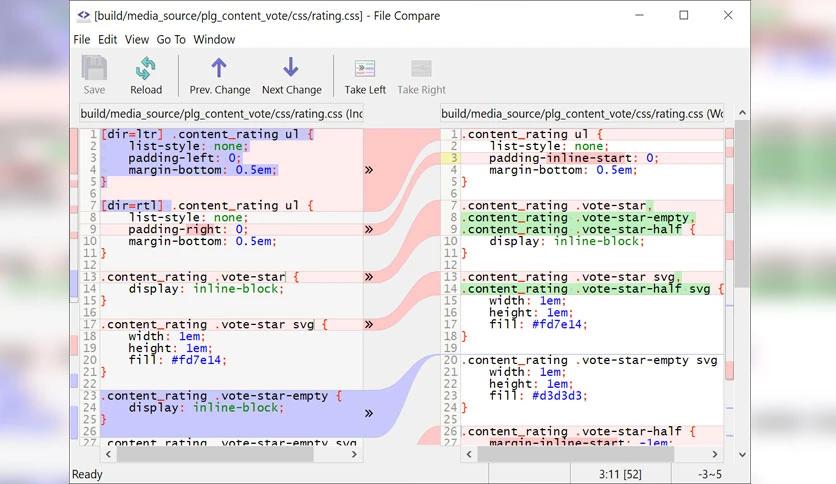836x484 pixels.
Task: Apply the change arrow on left line 17
Action: [x=369, y=324]
